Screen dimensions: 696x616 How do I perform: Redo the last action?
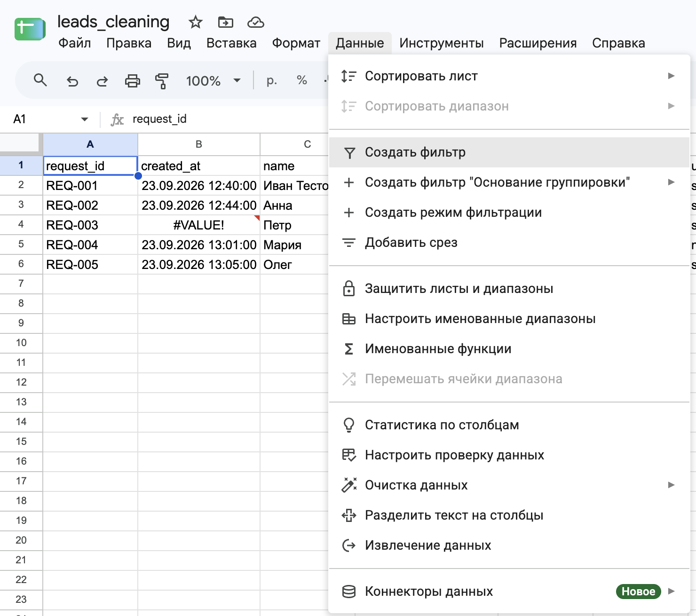point(102,81)
